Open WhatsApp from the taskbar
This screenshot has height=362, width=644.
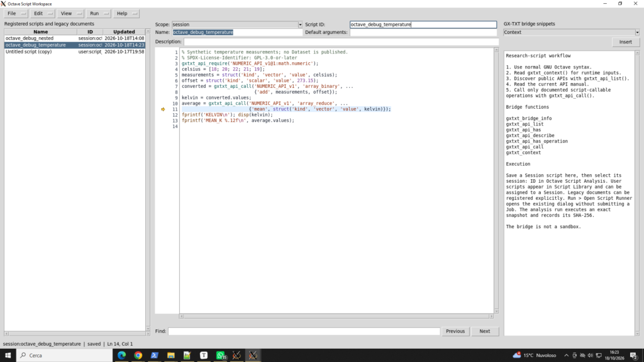pos(221,356)
